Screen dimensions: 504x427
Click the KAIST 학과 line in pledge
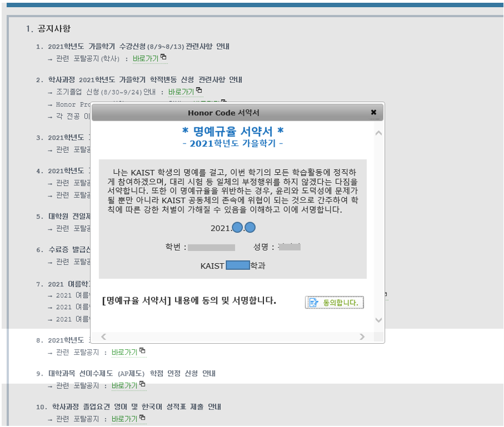[x=233, y=266]
